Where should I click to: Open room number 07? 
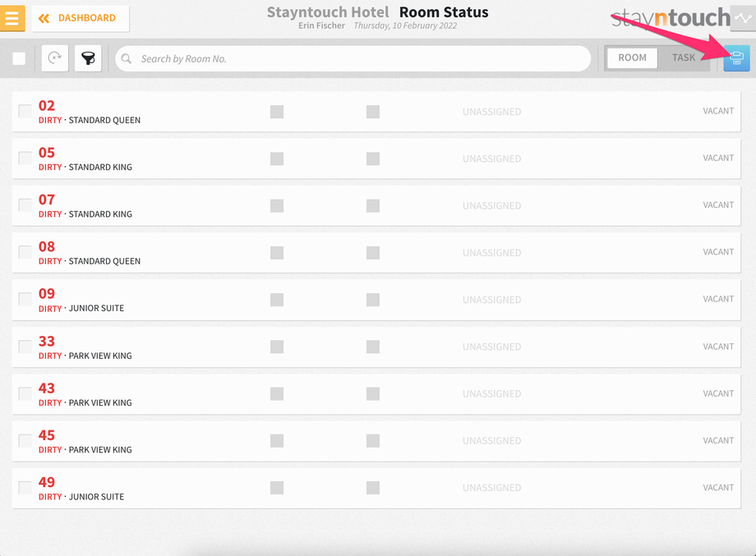(x=47, y=200)
